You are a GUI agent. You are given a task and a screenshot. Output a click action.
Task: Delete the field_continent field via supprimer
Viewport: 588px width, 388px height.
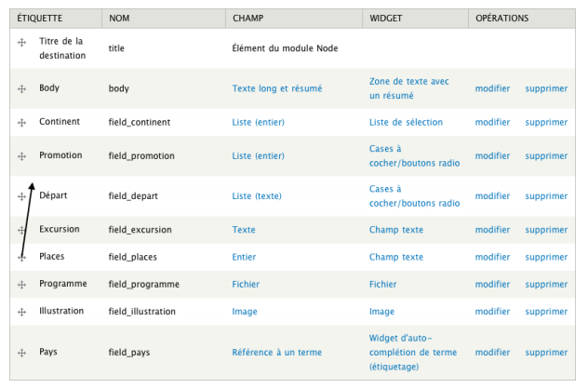(x=546, y=122)
